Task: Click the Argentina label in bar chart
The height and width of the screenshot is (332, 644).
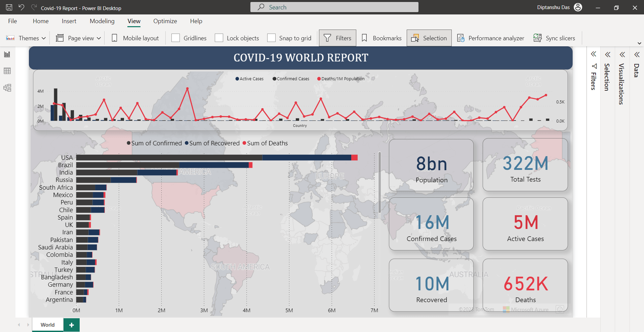Action: (x=59, y=300)
